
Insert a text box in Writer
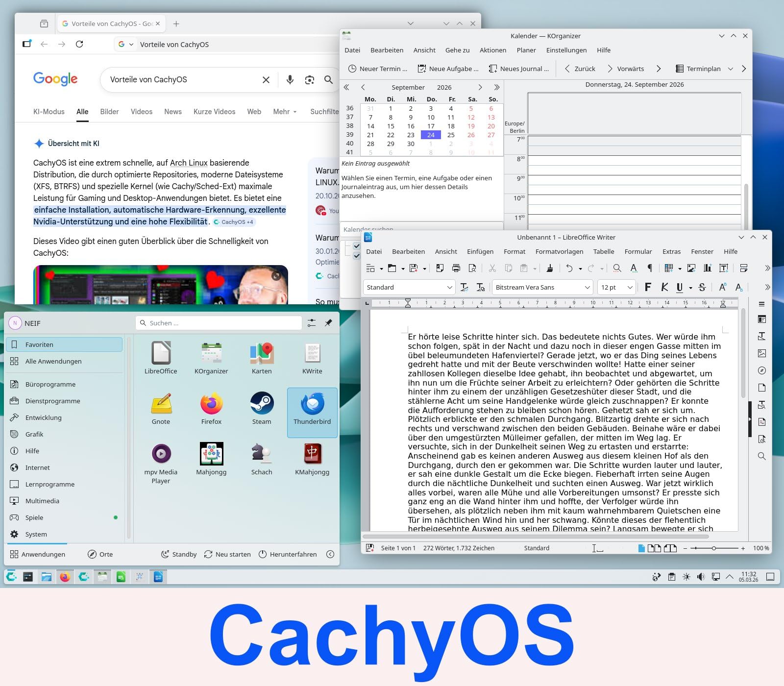pos(723,268)
